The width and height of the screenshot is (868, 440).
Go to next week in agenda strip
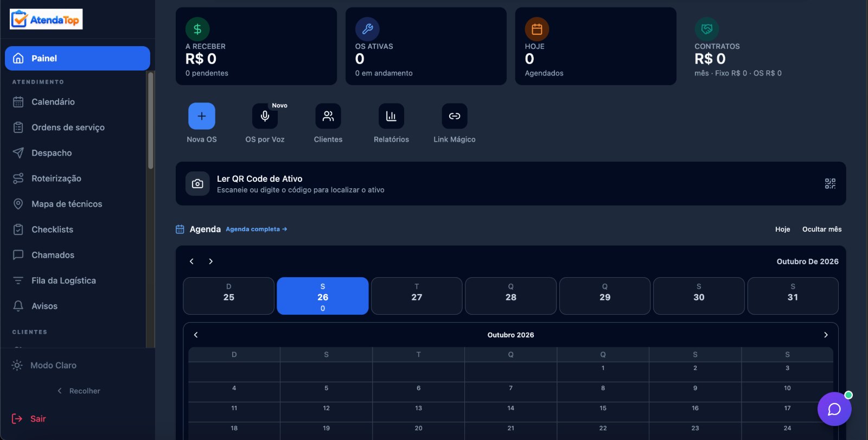[211, 262]
